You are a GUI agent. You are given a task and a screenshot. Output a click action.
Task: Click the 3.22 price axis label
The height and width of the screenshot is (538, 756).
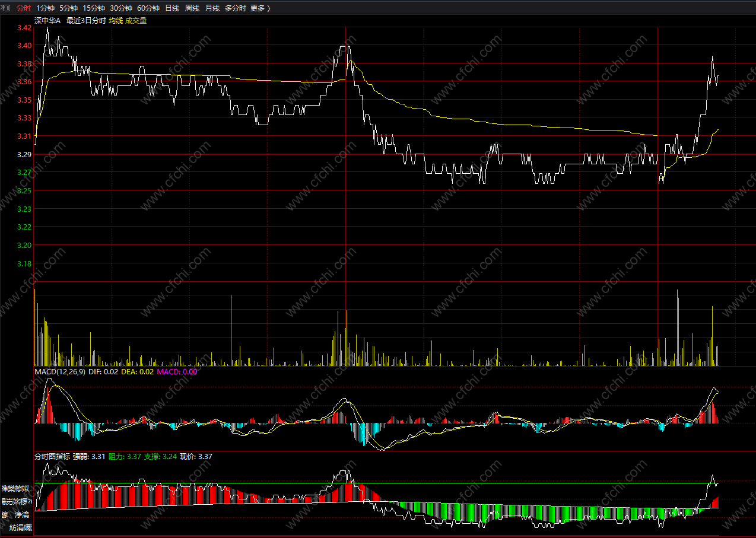(x=24, y=227)
